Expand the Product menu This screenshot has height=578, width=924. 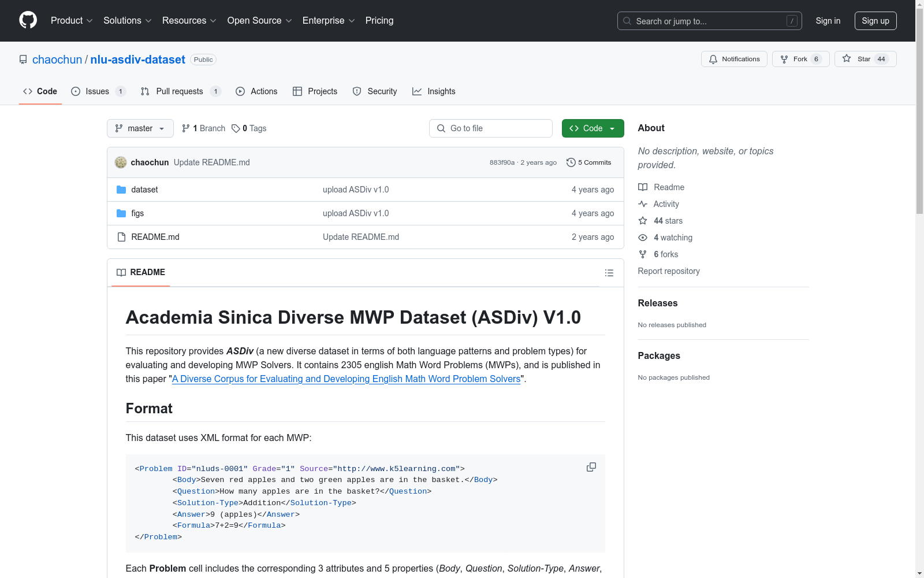[72, 21]
